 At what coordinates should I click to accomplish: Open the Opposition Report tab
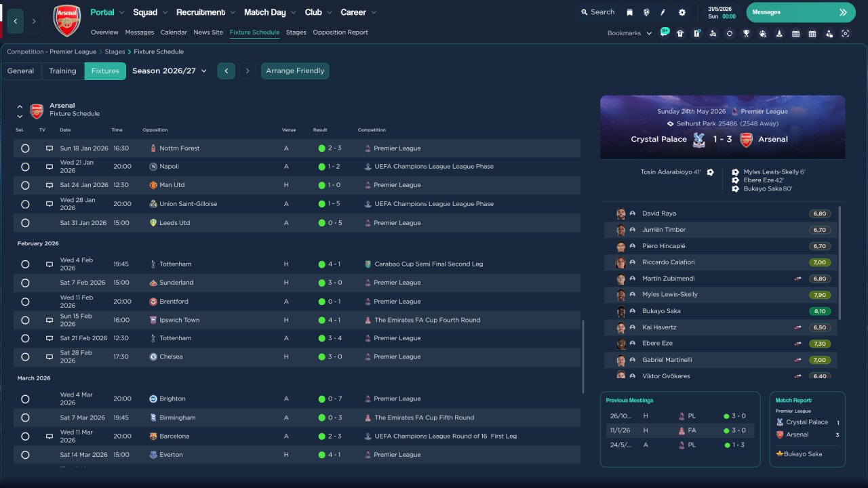click(340, 33)
